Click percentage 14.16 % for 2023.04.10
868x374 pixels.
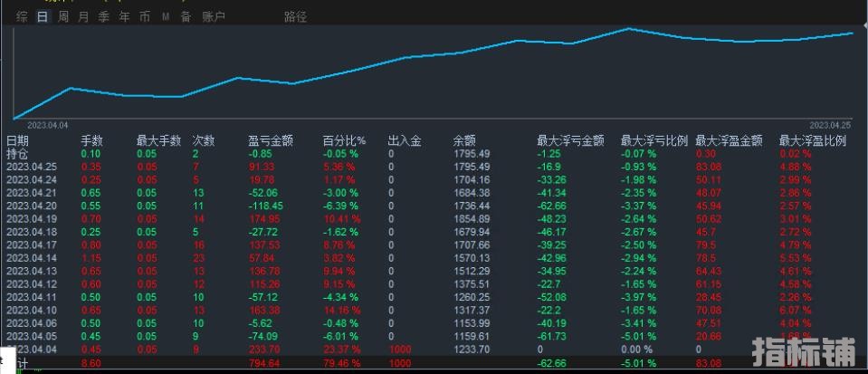[341, 310]
